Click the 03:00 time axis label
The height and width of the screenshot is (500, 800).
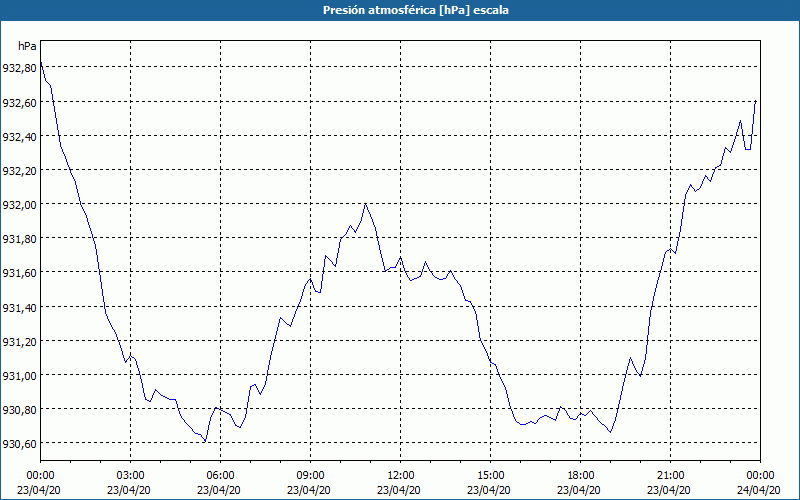click(x=131, y=476)
